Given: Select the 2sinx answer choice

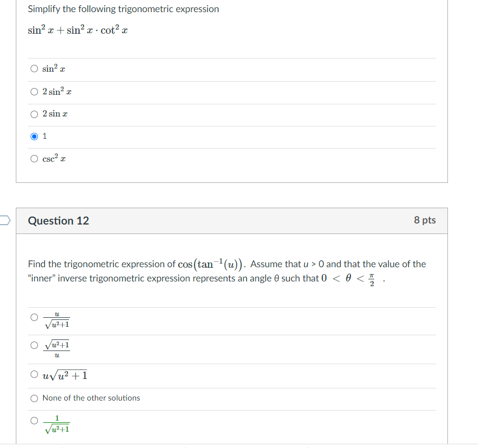Looking at the screenshot, I should click(34, 114).
